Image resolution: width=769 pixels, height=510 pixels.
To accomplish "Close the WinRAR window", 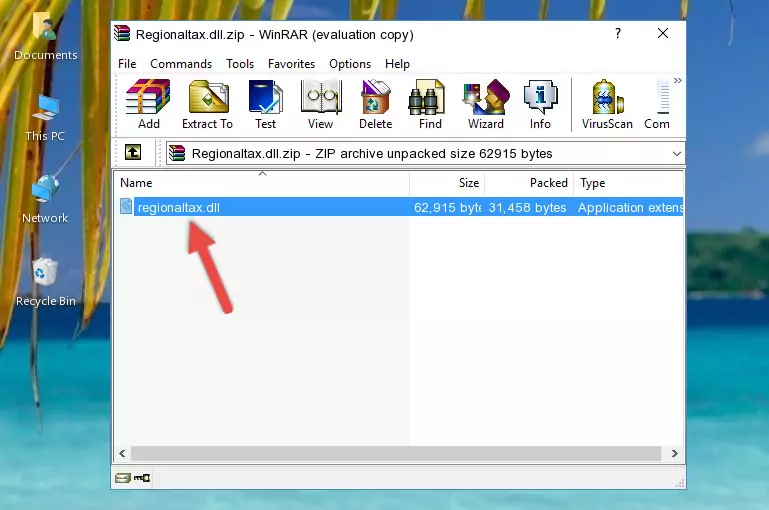I will tap(663, 33).
